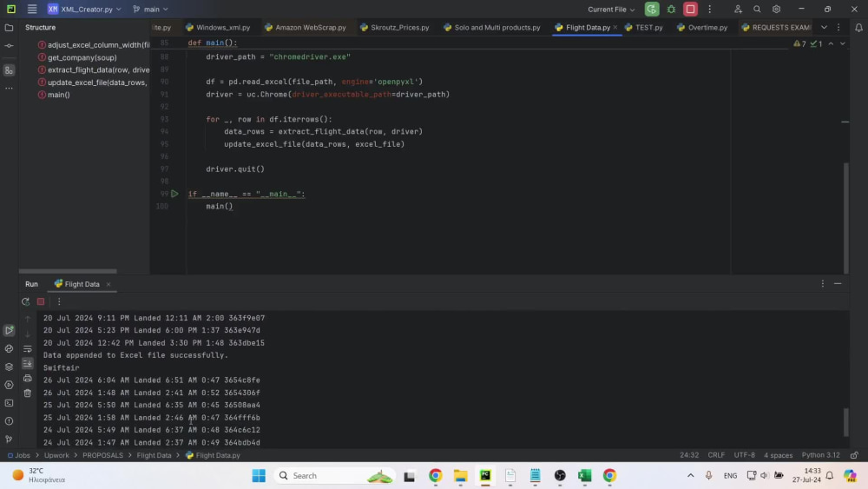The image size is (868, 489).
Task: Rerun Flight Data in Run panel
Action: coord(25,301)
